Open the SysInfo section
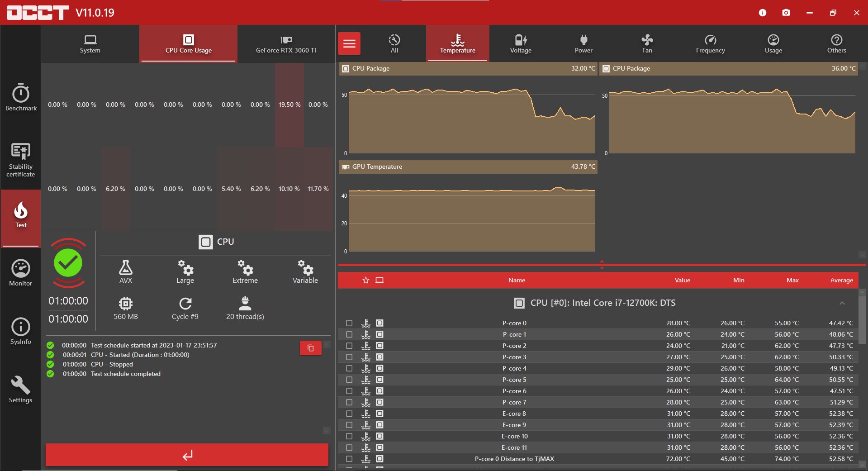 [x=21, y=331]
